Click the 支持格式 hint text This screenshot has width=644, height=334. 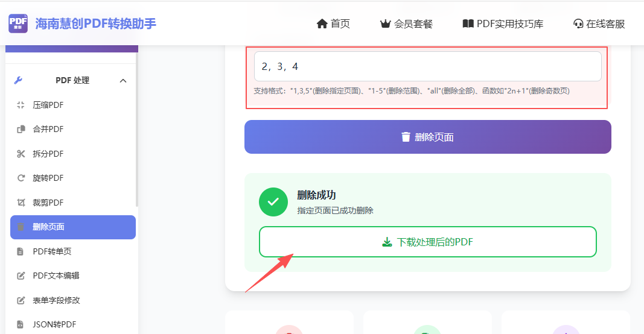(412, 91)
